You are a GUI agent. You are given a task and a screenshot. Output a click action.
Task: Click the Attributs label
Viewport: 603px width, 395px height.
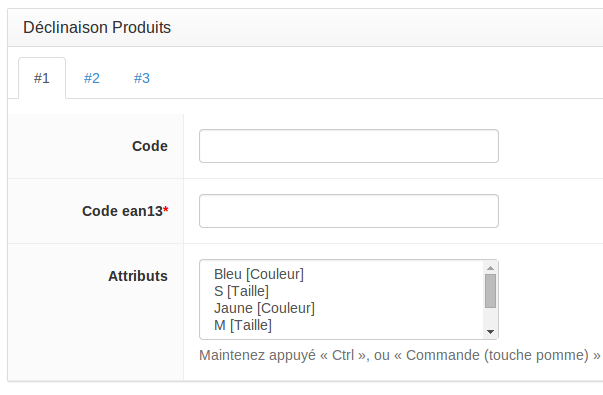click(138, 276)
